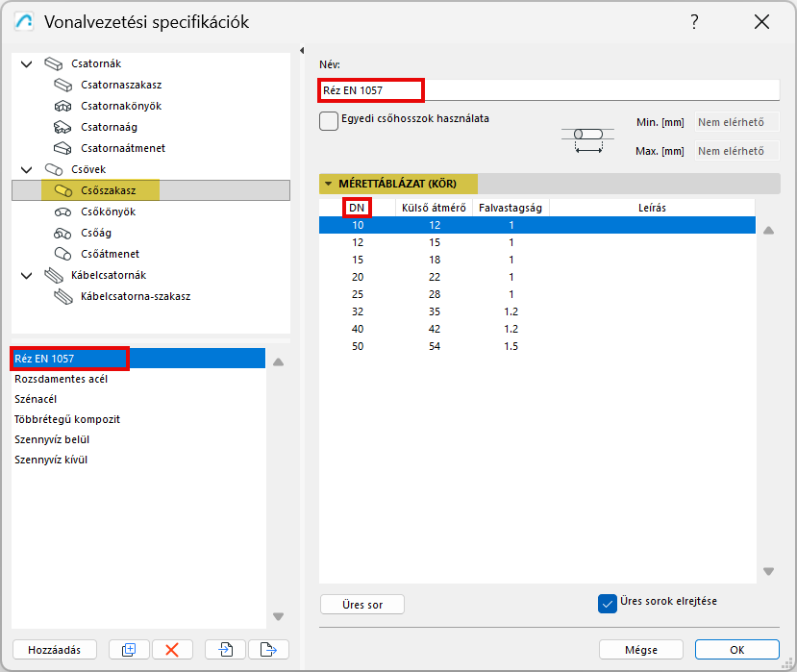Click the Külső átmérő column header
The width and height of the screenshot is (797, 672).
coord(435,208)
